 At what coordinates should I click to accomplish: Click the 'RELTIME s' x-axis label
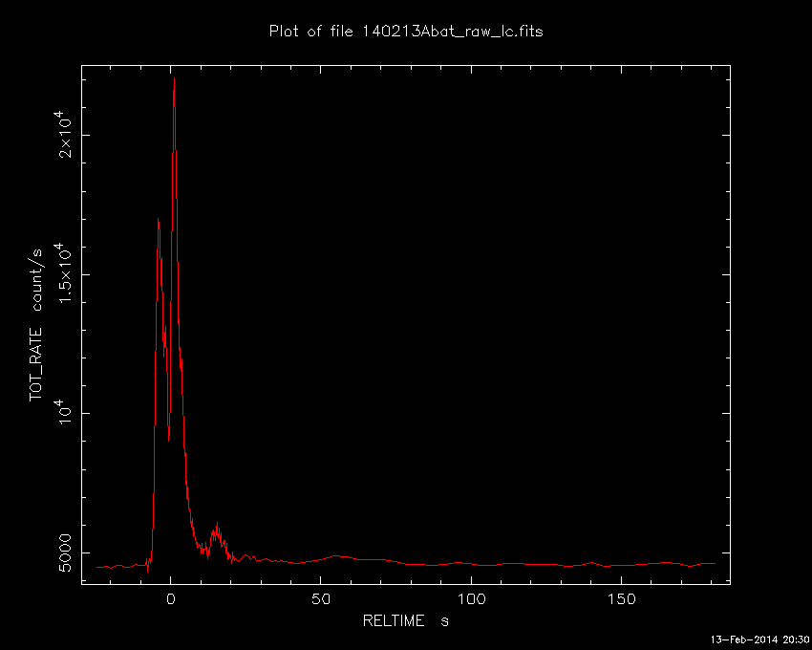point(405,621)
